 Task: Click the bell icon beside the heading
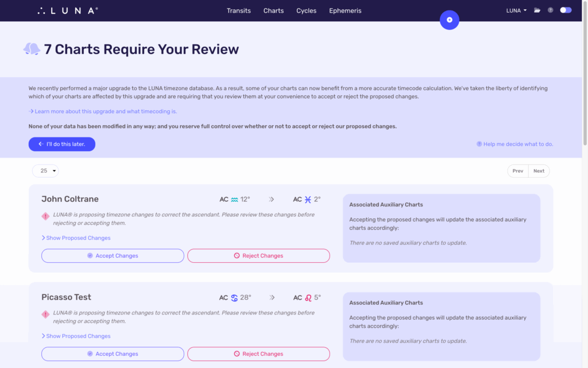[x=32, y=49]
